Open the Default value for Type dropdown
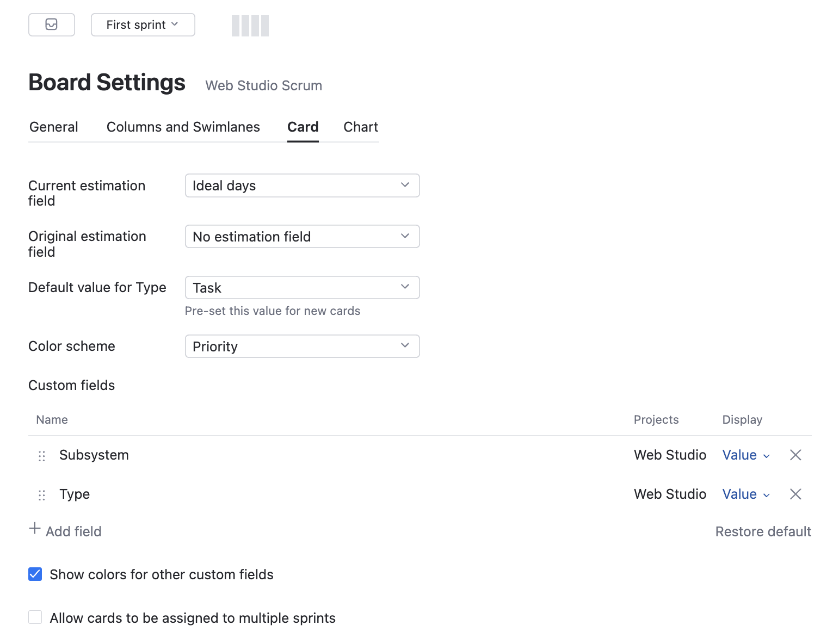Image resolution: width=839 pixels, height=644 pixels. (302, 287)
